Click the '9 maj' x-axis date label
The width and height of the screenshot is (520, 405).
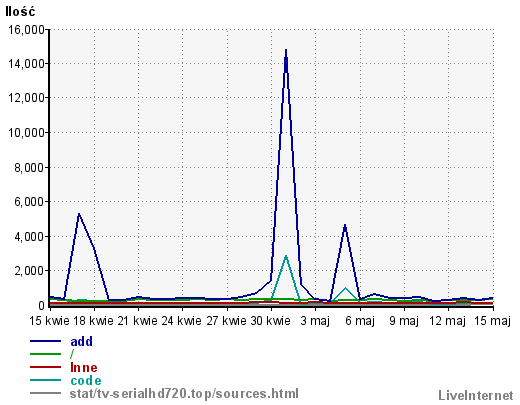(x=404, y=321)
